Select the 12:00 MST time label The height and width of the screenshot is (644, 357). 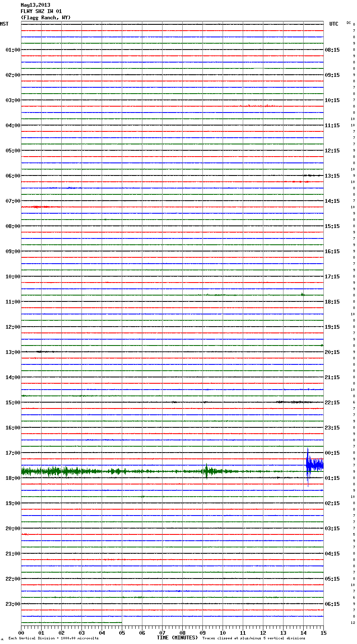click(x=13, y=327)
